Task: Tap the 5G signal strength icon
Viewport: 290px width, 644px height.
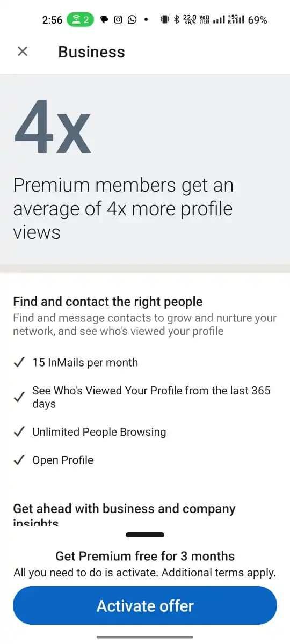Action: [236, 20]
